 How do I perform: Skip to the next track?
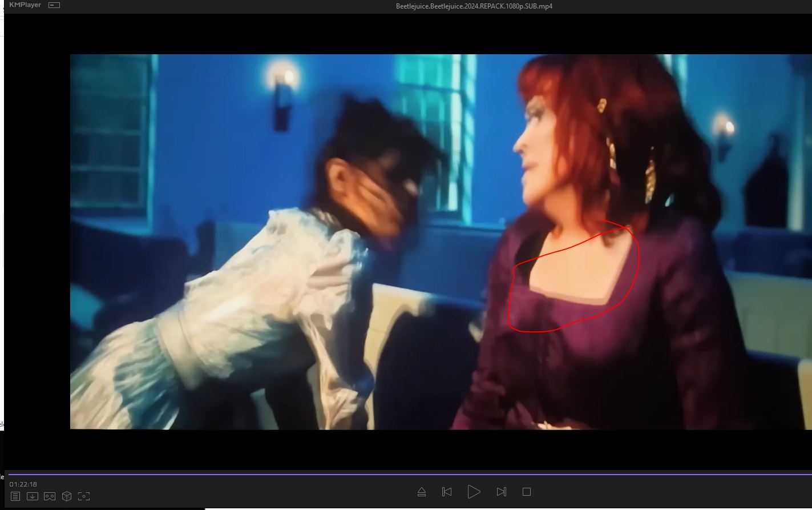click(501, 492)
